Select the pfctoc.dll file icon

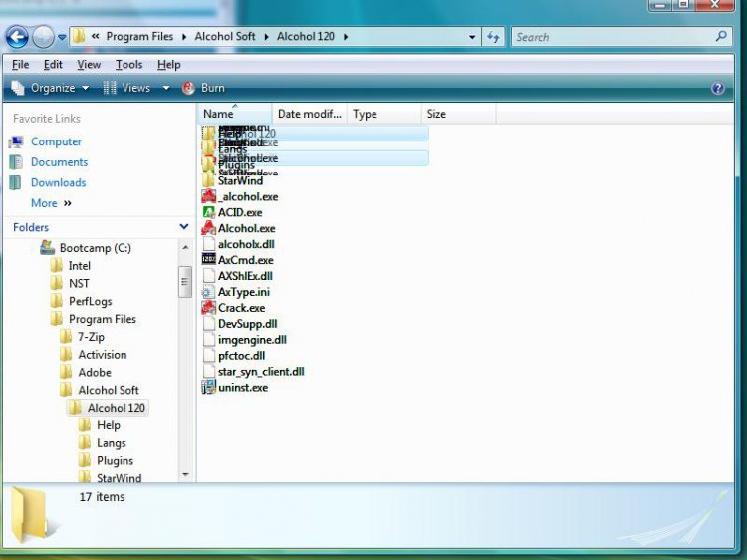tap(209, 355)
